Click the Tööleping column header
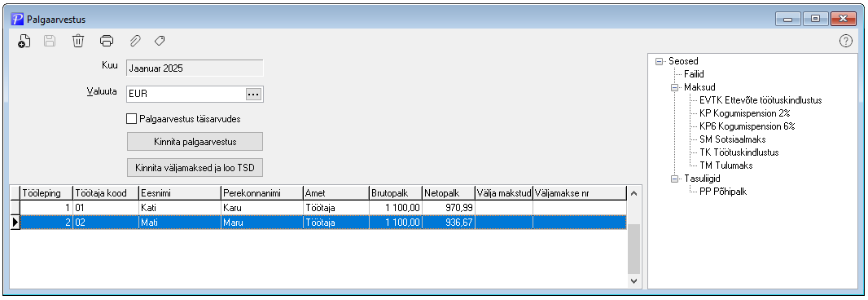The image size is (868, 300). 46,193
